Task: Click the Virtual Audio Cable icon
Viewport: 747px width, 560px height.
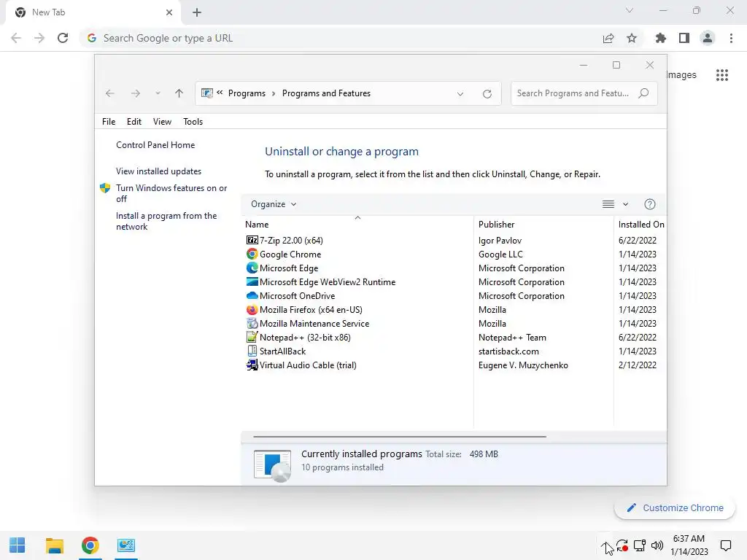Action: 252,365
